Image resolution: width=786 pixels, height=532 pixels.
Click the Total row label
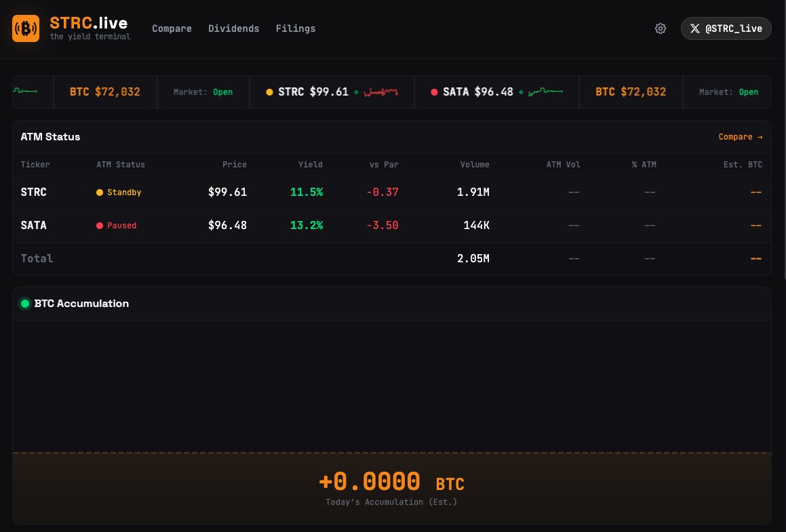(x=37, y=258)
